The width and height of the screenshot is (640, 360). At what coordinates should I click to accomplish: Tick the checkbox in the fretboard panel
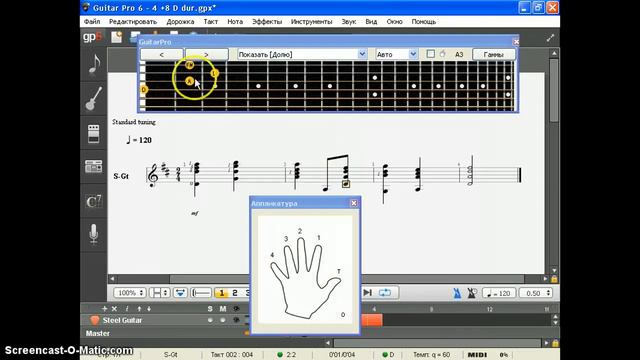430,54
